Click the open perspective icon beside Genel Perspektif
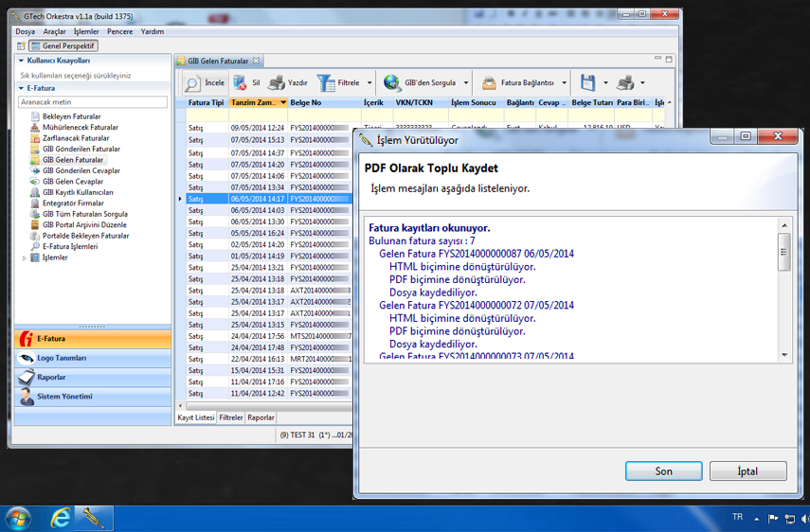Image resolution: width=810 pixels, height=532 pixels. pos(21,46)
